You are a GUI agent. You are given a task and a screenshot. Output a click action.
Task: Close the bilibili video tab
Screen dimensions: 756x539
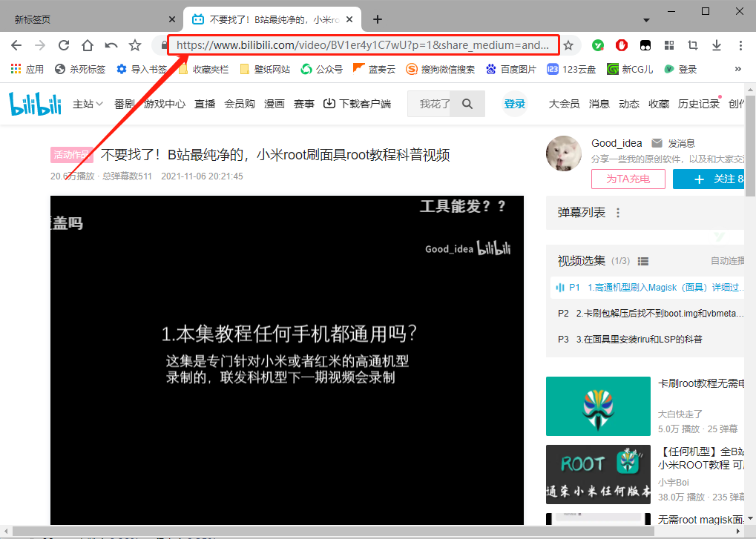[x=349, y=19]
